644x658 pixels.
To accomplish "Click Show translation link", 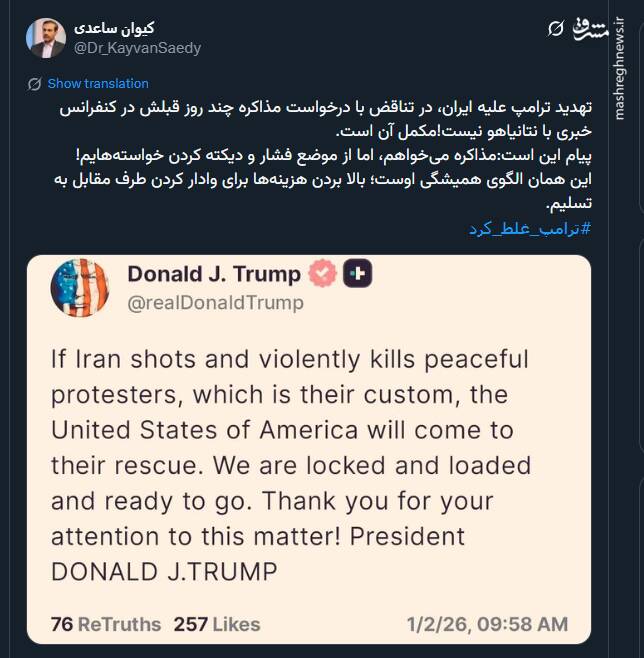I will (x=98, y=84).
